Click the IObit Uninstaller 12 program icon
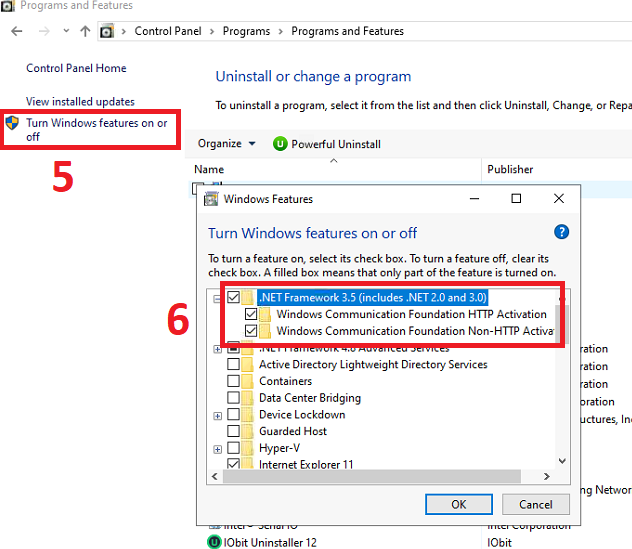Screen dimensions: 632x549 [214, 542]
